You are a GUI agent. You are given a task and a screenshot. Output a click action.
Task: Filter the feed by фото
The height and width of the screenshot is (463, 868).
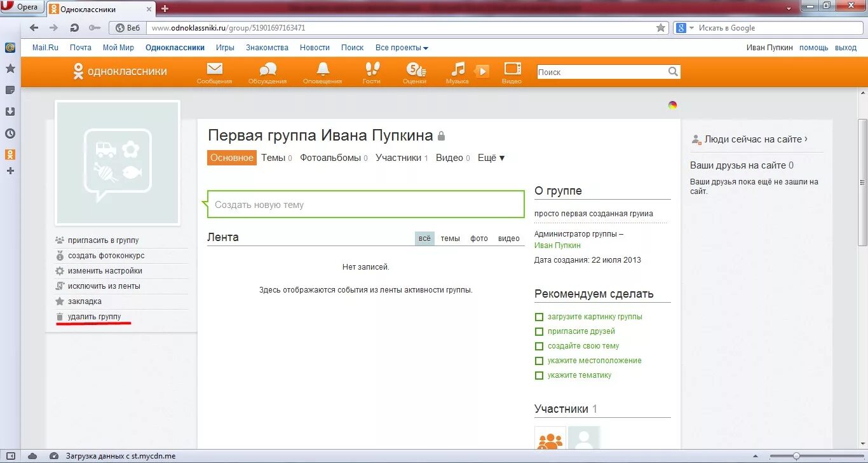(479, 238)
